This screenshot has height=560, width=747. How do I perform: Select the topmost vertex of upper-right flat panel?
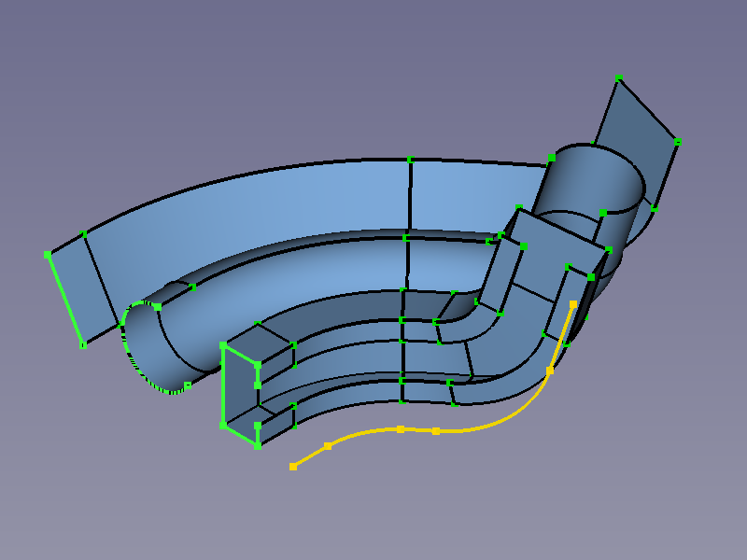click(x=619, y=77)
